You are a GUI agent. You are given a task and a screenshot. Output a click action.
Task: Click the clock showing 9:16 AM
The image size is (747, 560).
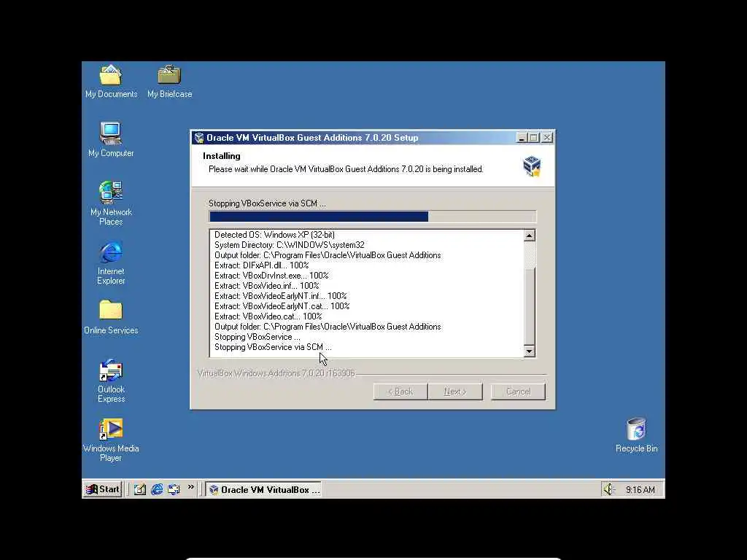pos(640,489)
